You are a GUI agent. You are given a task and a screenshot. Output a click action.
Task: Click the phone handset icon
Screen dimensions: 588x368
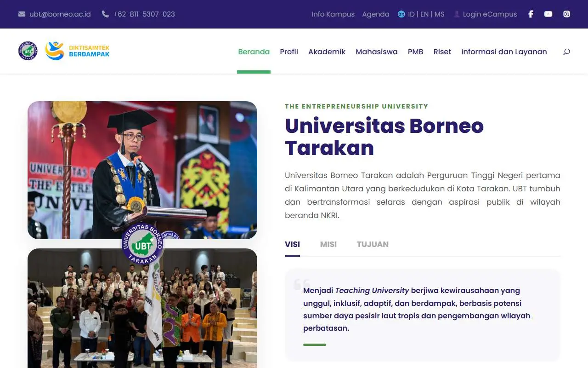click(105, 14)
